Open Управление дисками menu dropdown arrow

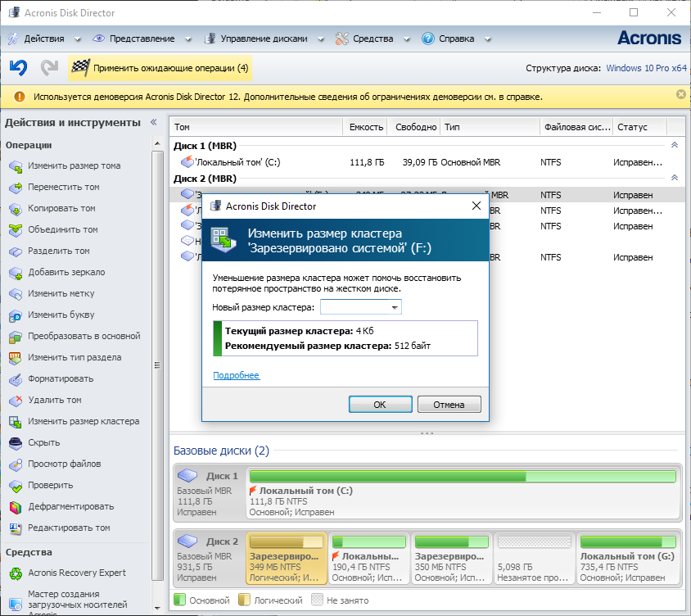pyautogui.click(x=321, y=39)
